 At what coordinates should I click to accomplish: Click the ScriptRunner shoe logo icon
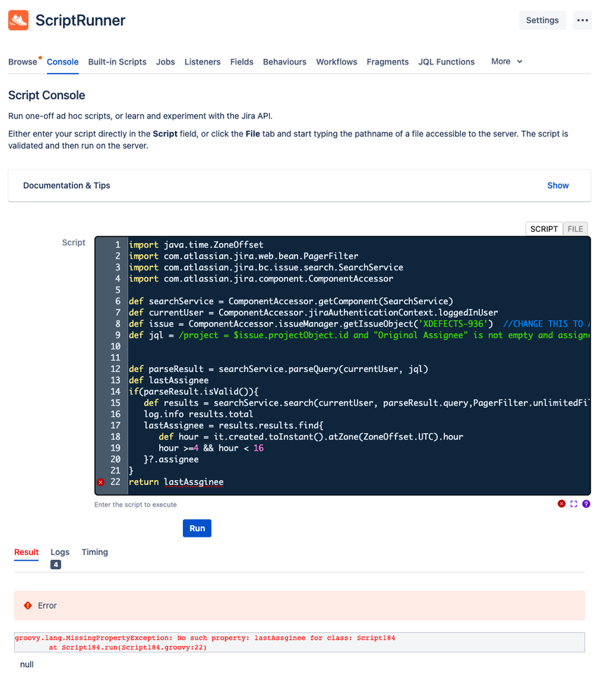coord(18,20)
